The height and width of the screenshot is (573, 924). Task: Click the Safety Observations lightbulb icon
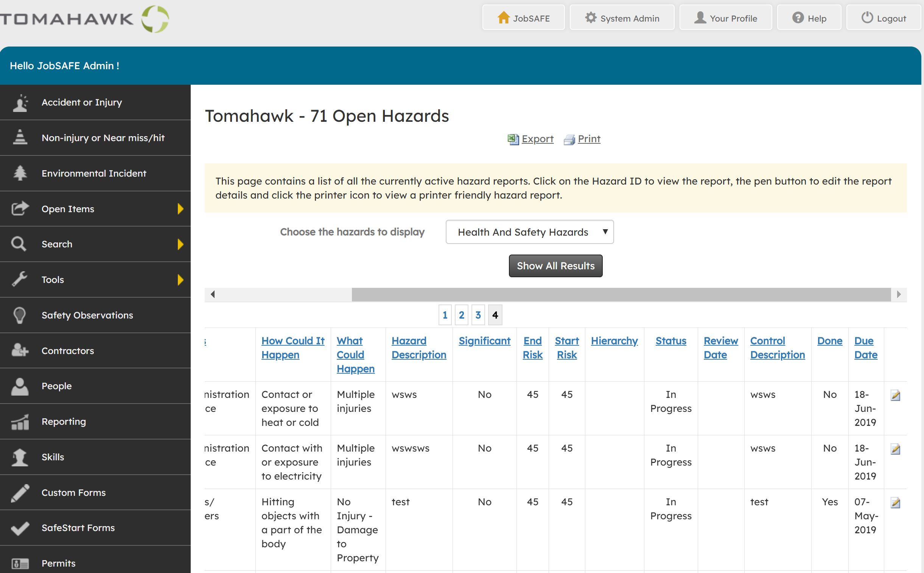click(19, 315)
